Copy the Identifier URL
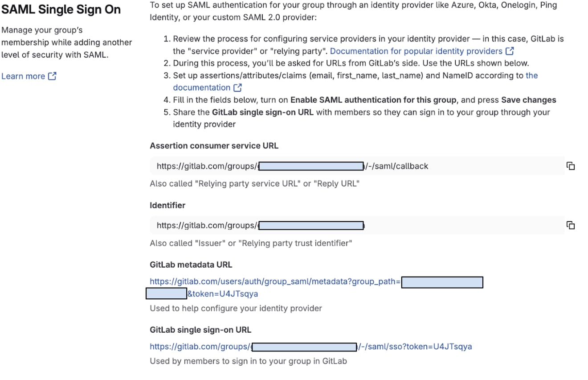 click(571, 225)
